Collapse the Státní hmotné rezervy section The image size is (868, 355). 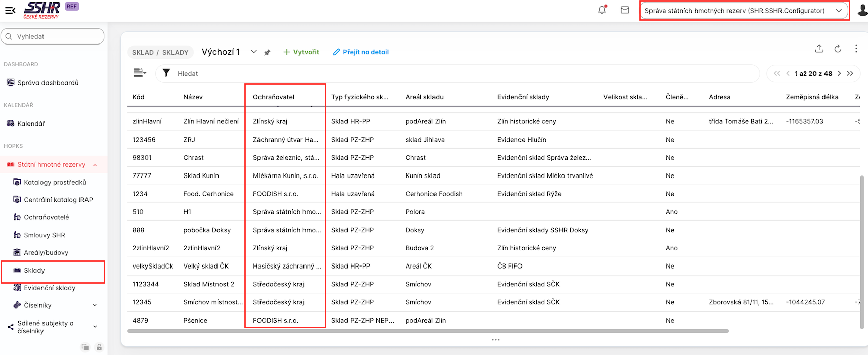click(x=95, y=165)
